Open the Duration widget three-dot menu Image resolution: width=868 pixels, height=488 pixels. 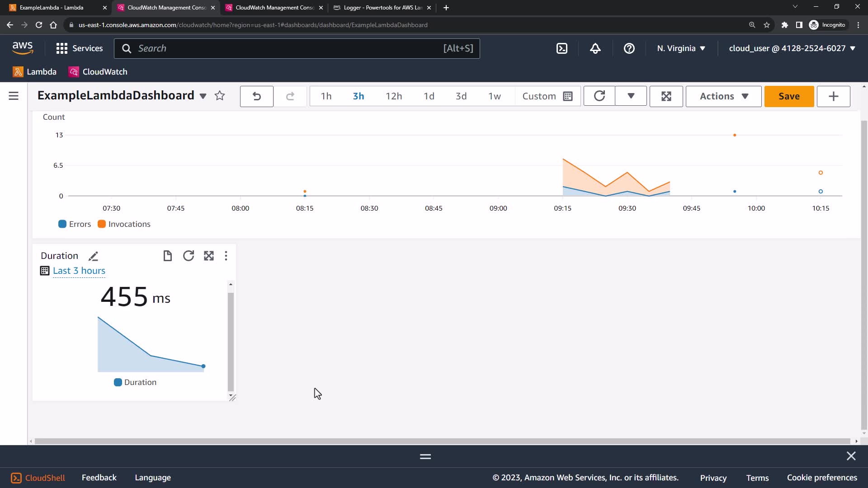226,256
